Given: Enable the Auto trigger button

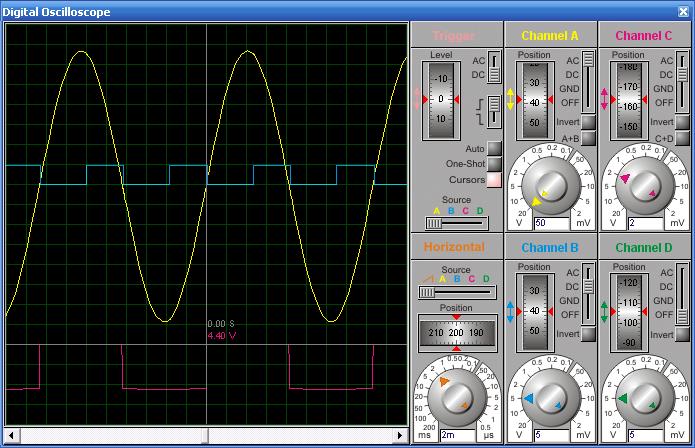Looking at the screenshot, I should click(x=493, y=149).
